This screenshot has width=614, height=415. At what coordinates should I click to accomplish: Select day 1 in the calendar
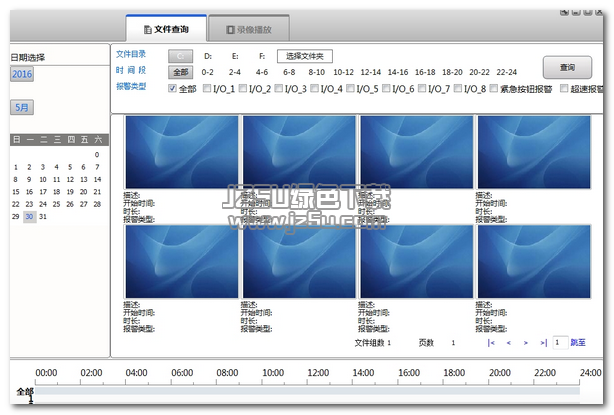tap(16, 167)
